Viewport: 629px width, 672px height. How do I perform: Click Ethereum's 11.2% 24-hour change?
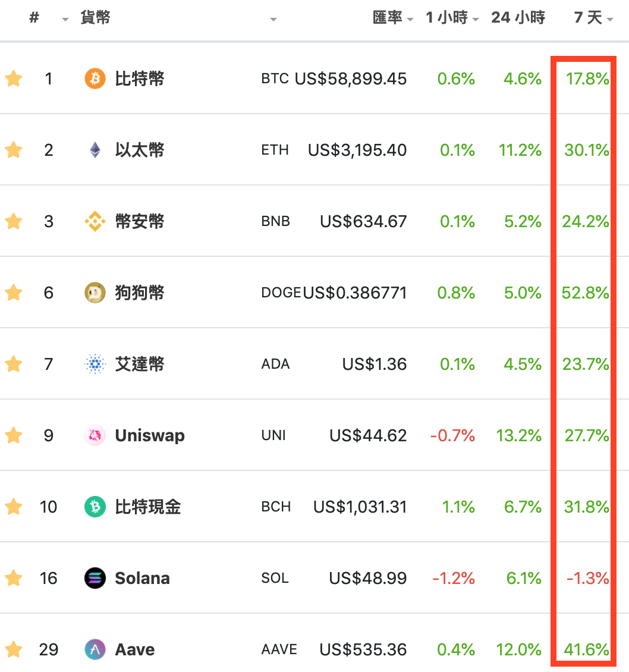520,150
